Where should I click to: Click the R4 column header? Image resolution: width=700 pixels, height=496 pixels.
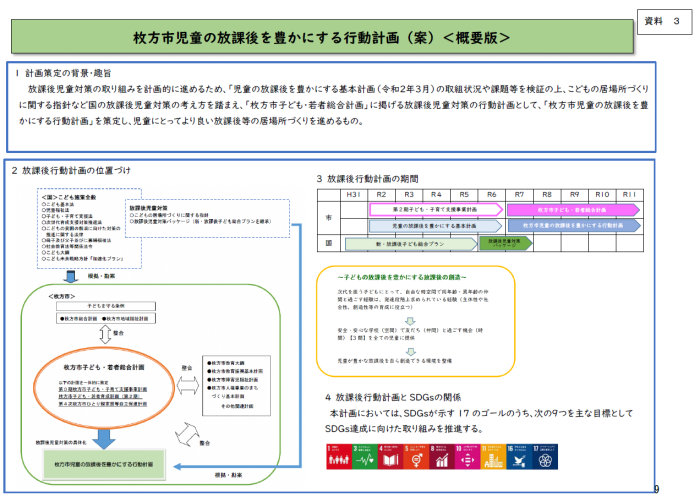pyautogui.click(x=436, y=195)
